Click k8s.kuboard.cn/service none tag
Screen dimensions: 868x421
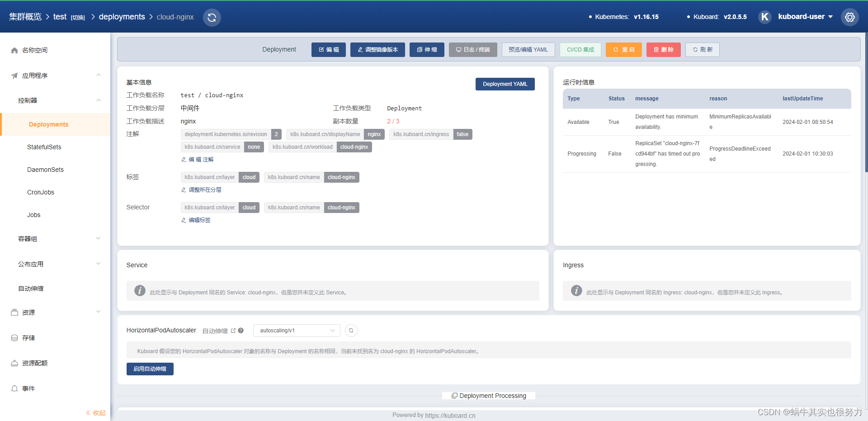coord(222,147)
